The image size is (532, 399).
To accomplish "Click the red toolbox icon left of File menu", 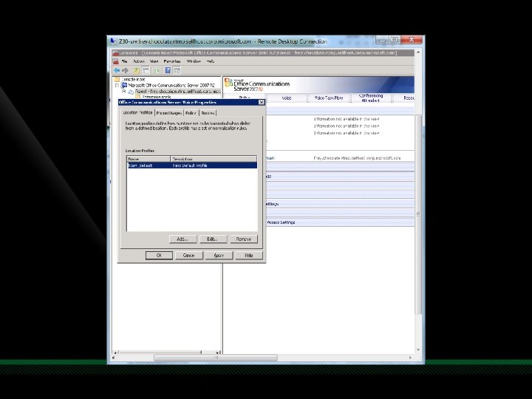I will (x=116, y=61).
